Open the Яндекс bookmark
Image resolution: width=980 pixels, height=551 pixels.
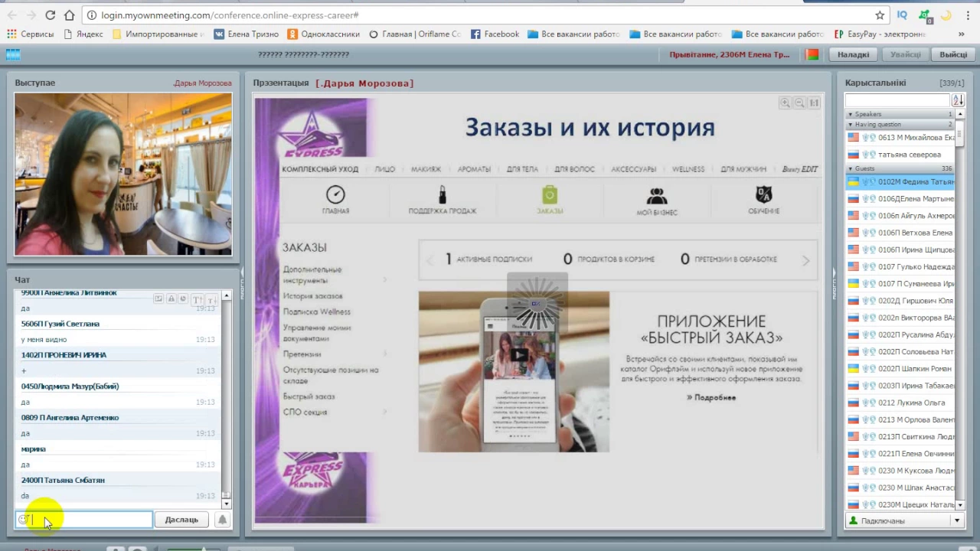(83, 34)
